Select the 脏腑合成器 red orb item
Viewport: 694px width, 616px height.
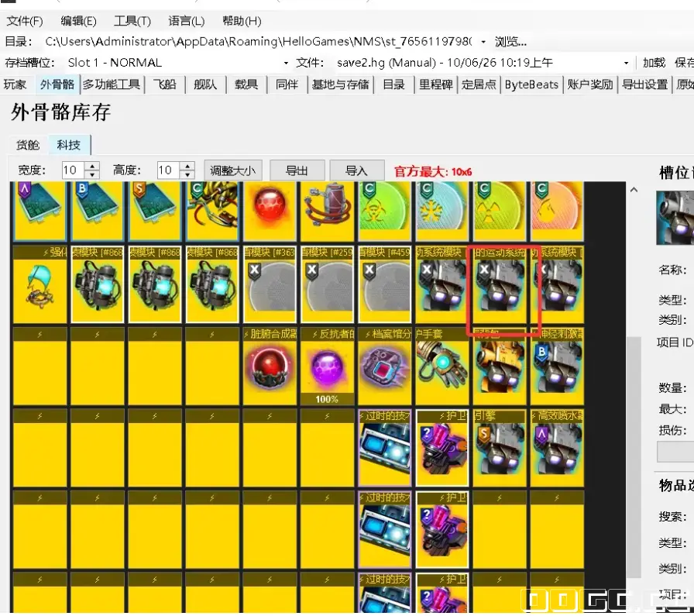point(270,367)
